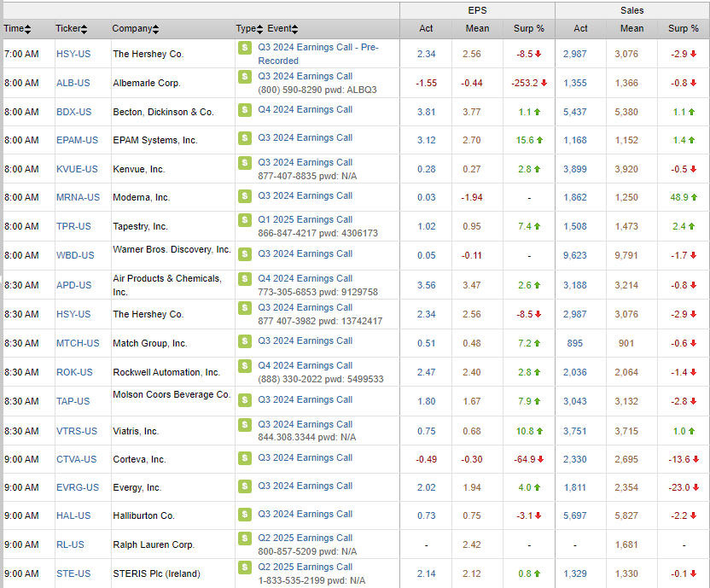Open the WBD-US ticker link
Viewport: 710px width, 588px height.
(76, 255)
